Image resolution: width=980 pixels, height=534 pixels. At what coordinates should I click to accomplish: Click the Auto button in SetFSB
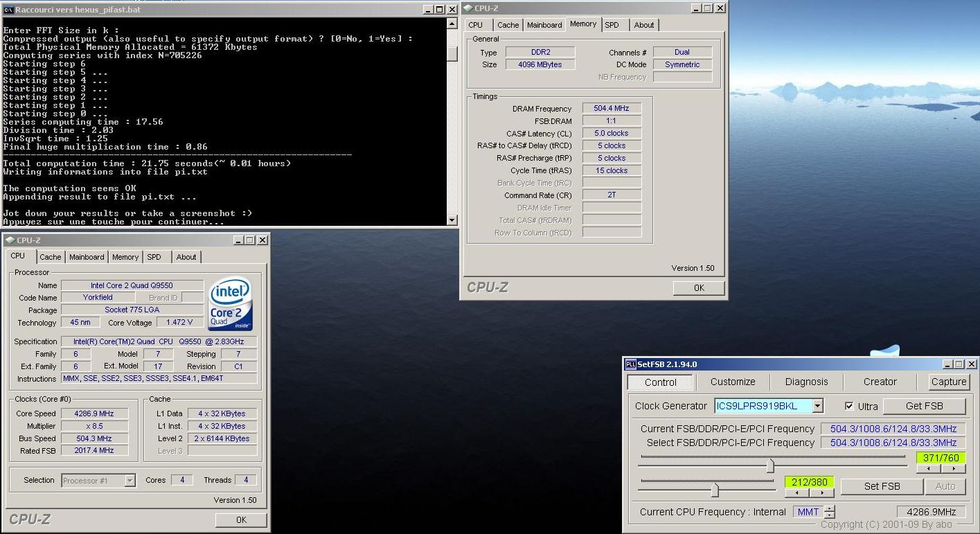pyautogui.click(x=945, y=486)
